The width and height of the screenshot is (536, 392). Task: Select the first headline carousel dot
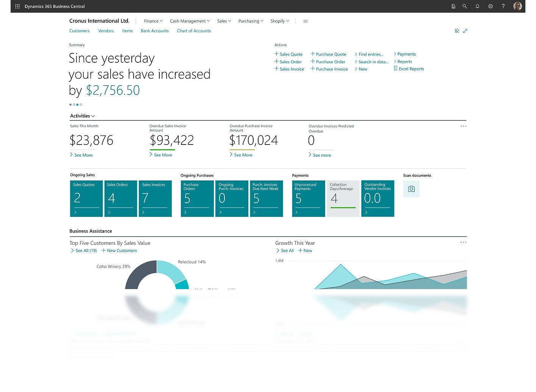(x=70, y=105)
